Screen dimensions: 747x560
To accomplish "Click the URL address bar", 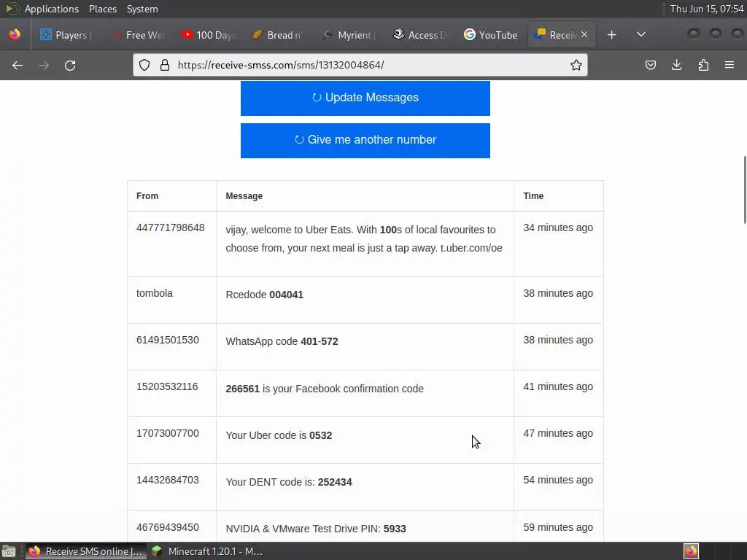I will 362,65.
